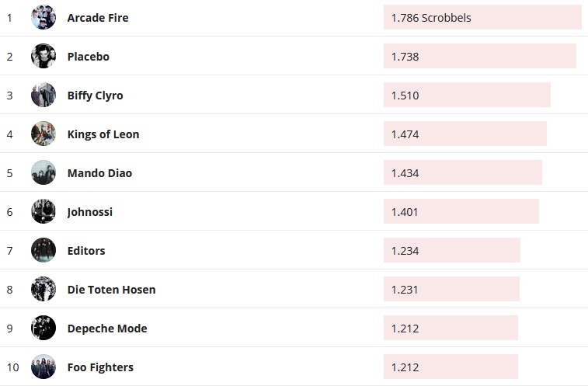Open the Depeche Mode artist link
Viewport: 588px width, 386px height.
tap(107, 329)
